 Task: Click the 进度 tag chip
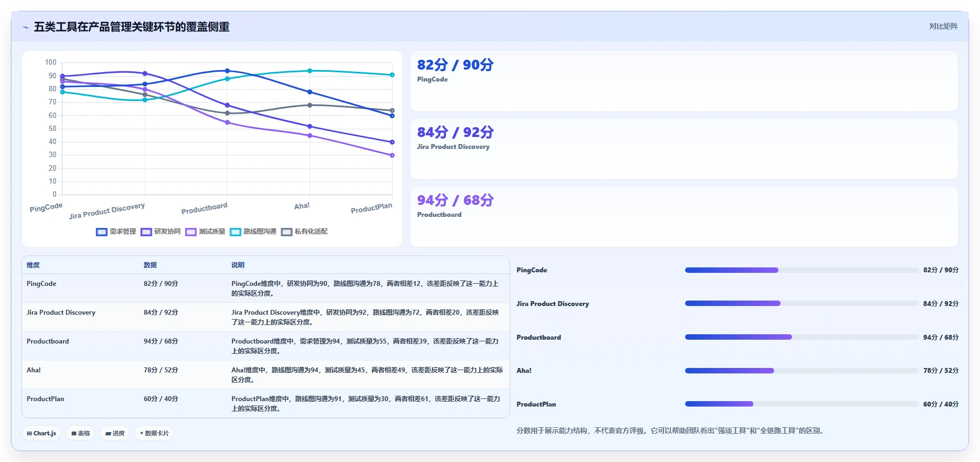(115, 433)
